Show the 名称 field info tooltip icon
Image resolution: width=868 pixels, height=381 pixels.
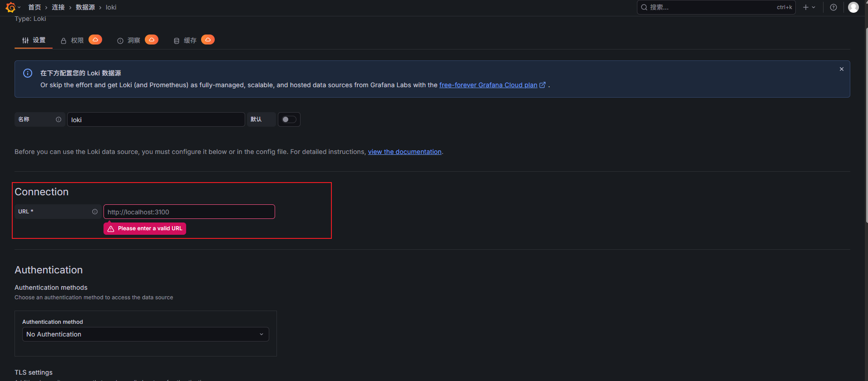pos(59,119)
